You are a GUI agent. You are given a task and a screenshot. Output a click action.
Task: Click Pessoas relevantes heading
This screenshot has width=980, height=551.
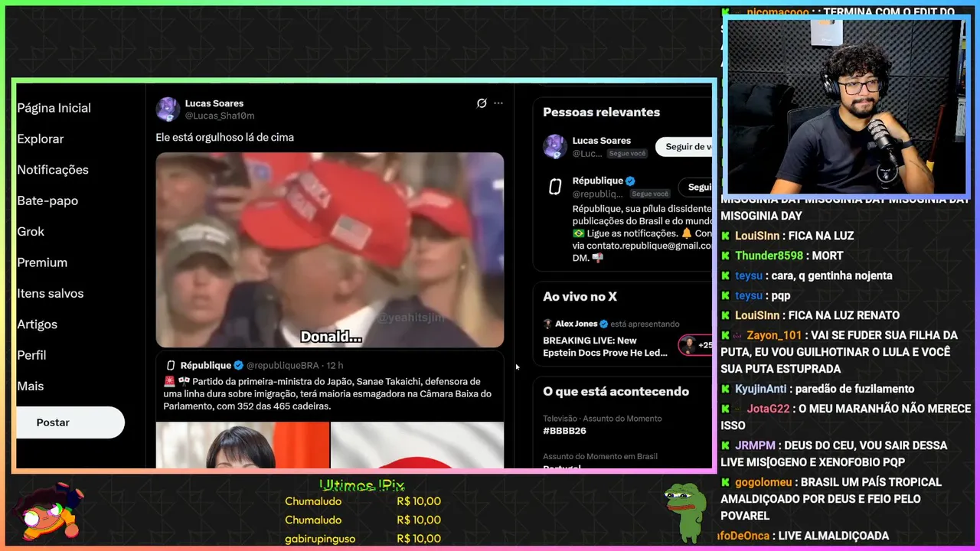coord(601,112)
